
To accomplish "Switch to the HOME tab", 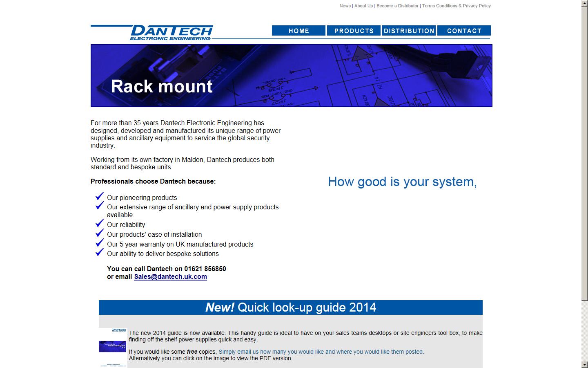I will point(298,31).
